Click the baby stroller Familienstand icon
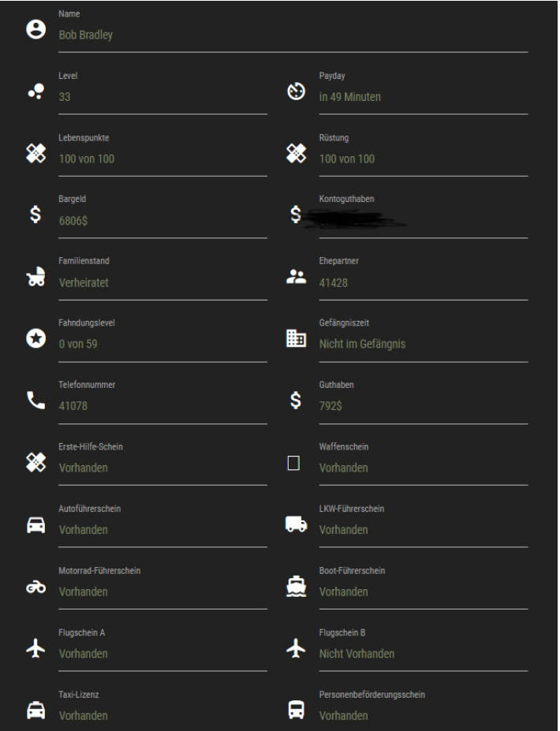 coord(35,277)
